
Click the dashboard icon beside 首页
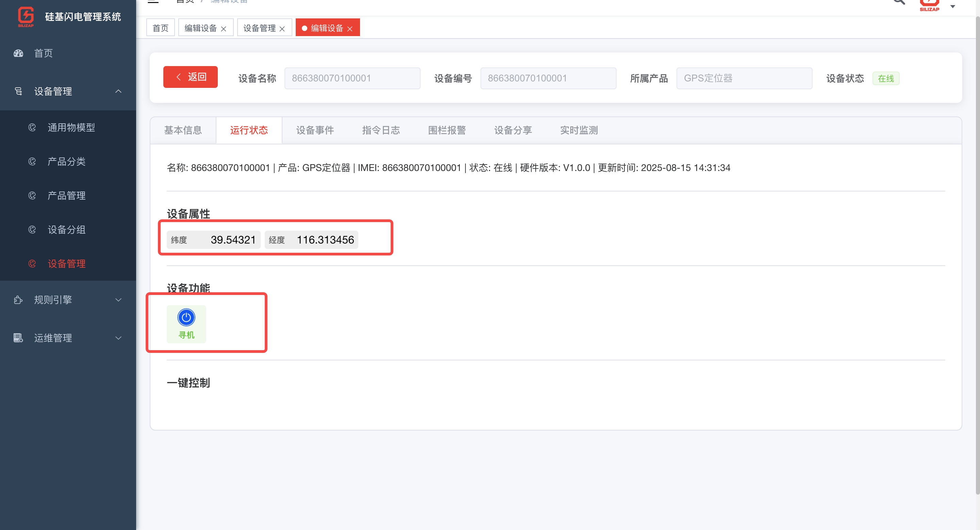(18, 53)
